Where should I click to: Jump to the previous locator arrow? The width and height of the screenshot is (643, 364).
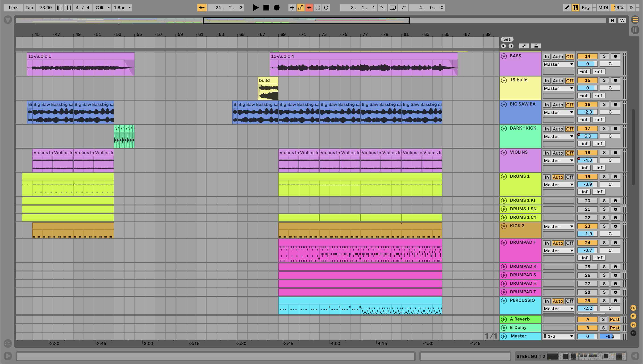tap(503, 46)
